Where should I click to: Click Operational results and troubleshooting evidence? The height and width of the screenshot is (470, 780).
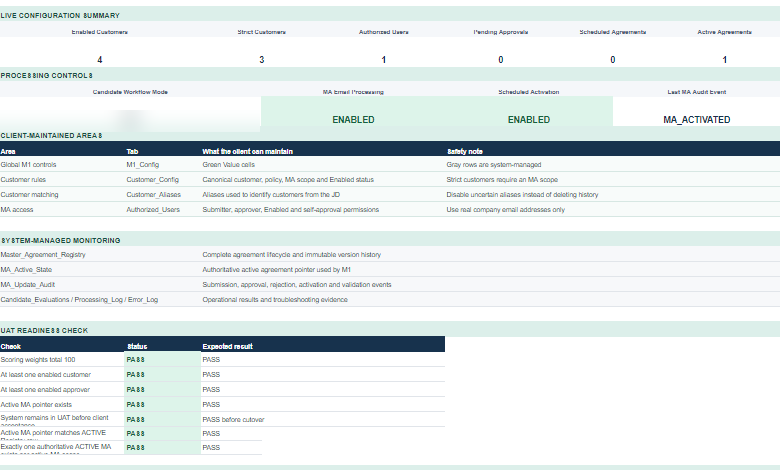[275, 299]
